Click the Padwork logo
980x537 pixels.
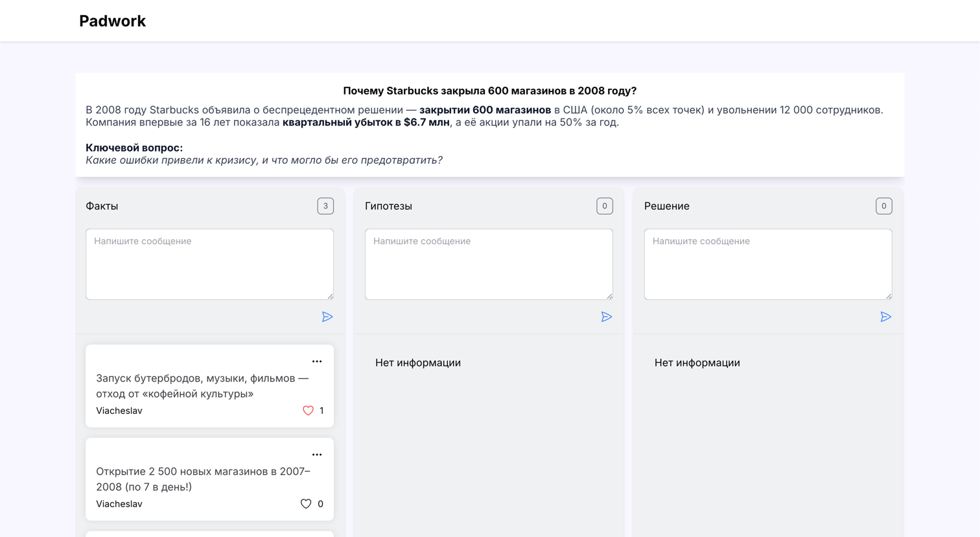click(112, 21)
